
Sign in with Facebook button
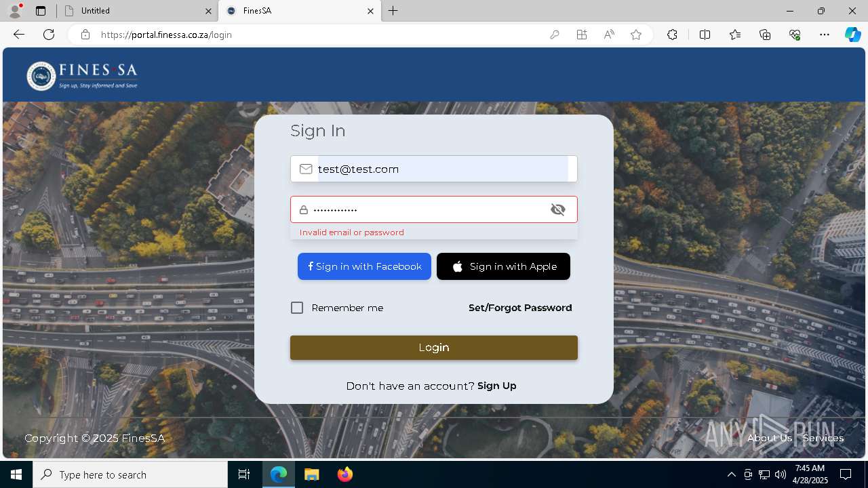pos(364,266)
